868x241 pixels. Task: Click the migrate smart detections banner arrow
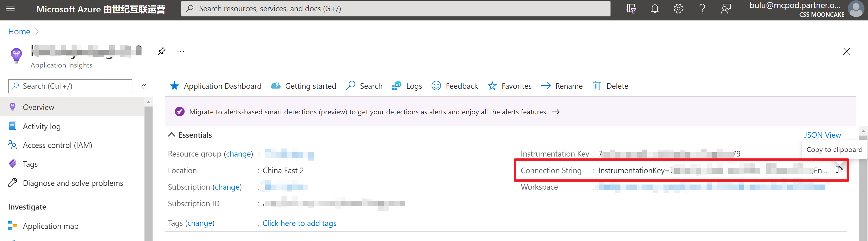[x=556, y=112]
